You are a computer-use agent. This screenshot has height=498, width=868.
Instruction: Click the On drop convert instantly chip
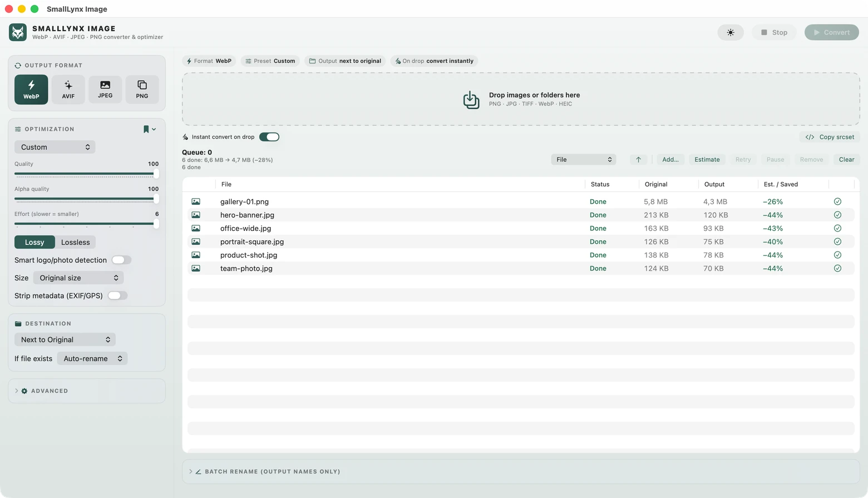[435, 61]
